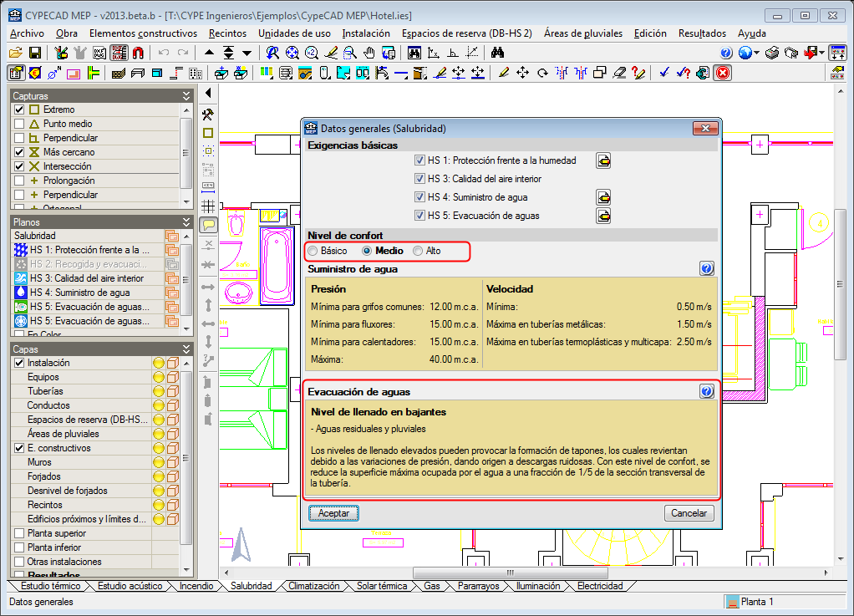Viewport: 854px width, 616px height.
Task: Click the save (floppy disk) toolbar icon
Action: (x=35, y=53)
